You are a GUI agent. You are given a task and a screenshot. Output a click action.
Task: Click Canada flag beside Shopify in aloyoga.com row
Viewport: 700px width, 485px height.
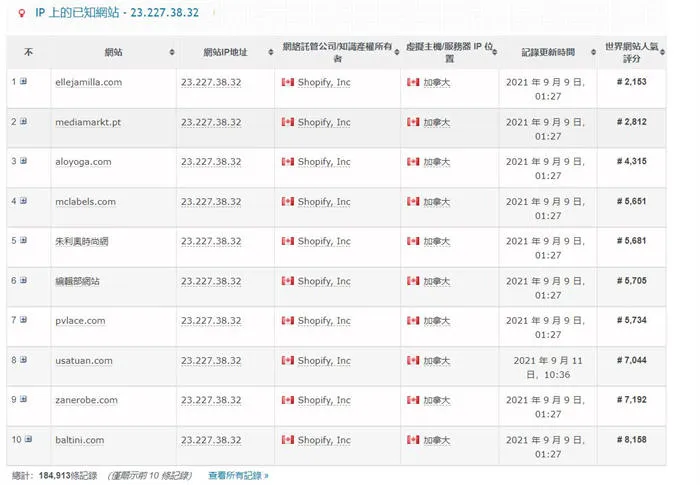point(288,162)
